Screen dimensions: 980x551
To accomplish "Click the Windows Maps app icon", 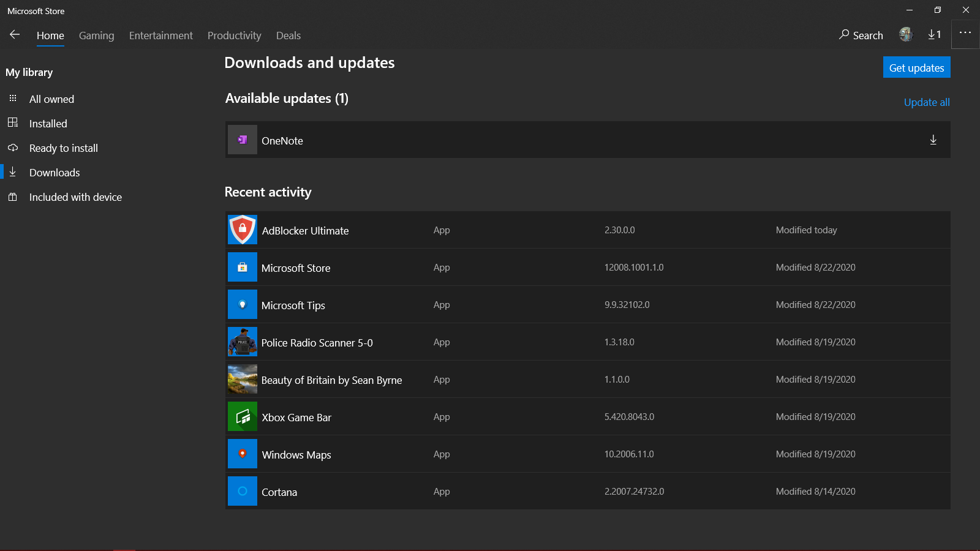I will [243, 454].
